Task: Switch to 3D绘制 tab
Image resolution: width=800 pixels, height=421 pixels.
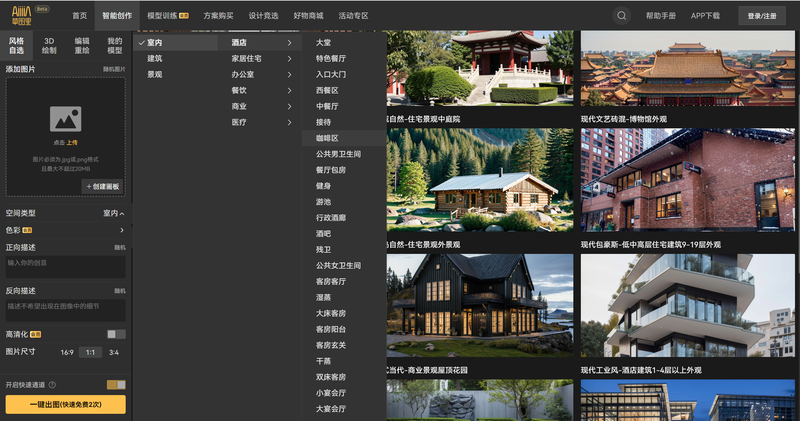Action: 49,45
